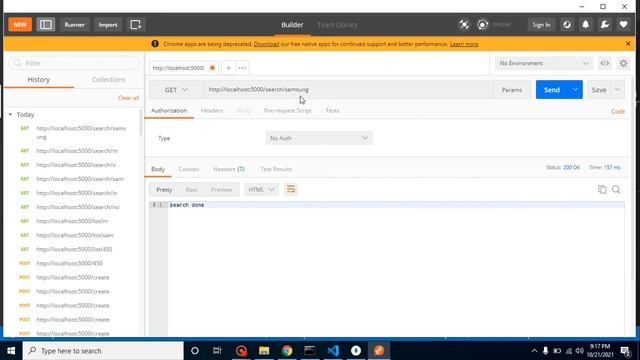Image resolution: width=640 pixels, height=360 pixels.
Task: Open the No Auth type dropdown
Action: tap(319, 138)
